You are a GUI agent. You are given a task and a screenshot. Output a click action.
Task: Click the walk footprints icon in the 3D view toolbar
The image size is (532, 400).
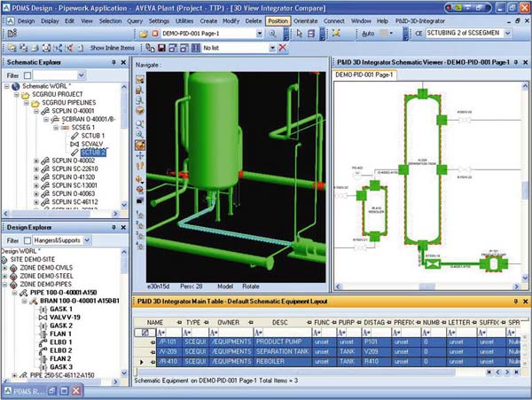click(140, 166)
